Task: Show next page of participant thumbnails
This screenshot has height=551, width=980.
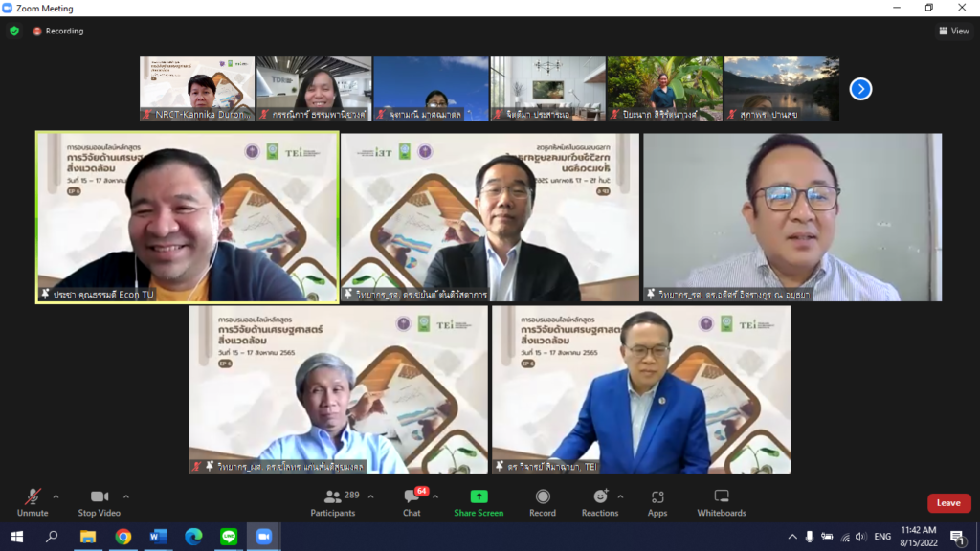Action: (x=860, y=89)
